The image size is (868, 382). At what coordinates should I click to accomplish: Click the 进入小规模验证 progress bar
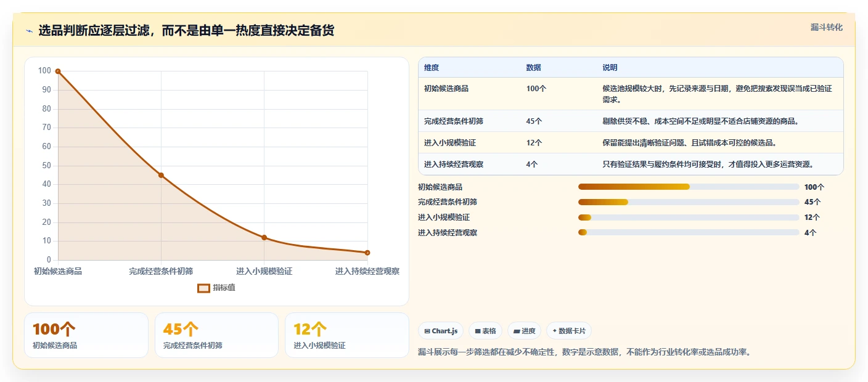(x=689, y=217)
